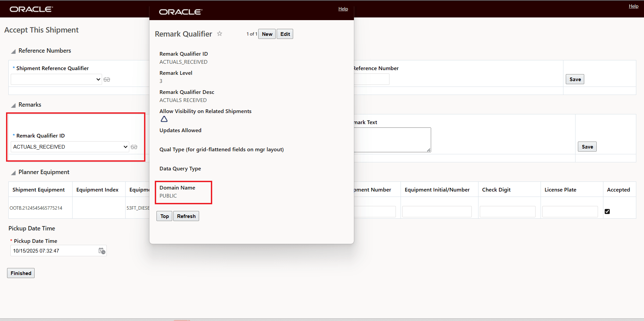Click the ACTUALS_RECEIVED value under Remark Qualifier ID in popup
Screen dimensions: 644x321
tap(183, 62)
